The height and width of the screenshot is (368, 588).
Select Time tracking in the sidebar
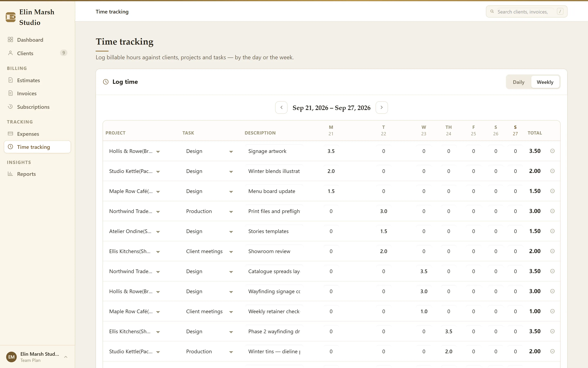37,147
